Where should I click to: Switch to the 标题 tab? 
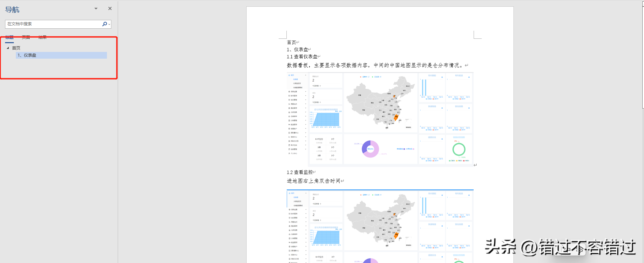click(x=9, y=37)
